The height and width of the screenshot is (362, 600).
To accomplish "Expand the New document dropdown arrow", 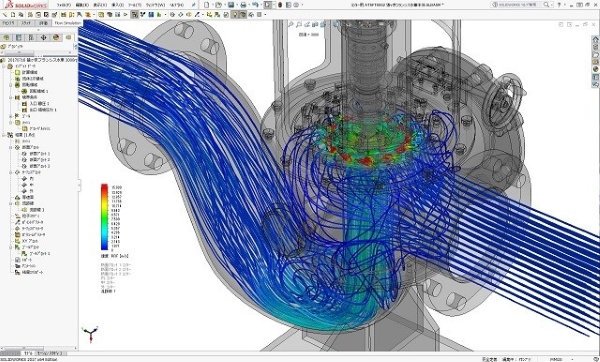I will click(x=212, y=5).
